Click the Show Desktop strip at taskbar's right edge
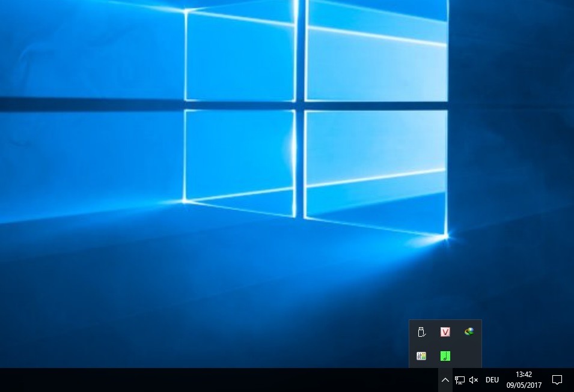The height and width of the screenshot is (392, 574). coord(572,380)
